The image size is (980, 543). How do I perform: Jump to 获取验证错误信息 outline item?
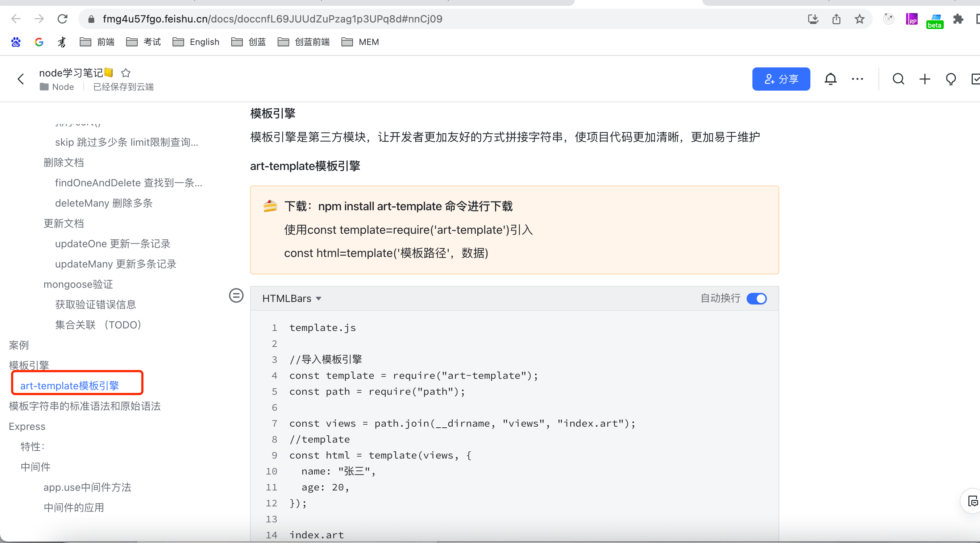coord(95,304)
